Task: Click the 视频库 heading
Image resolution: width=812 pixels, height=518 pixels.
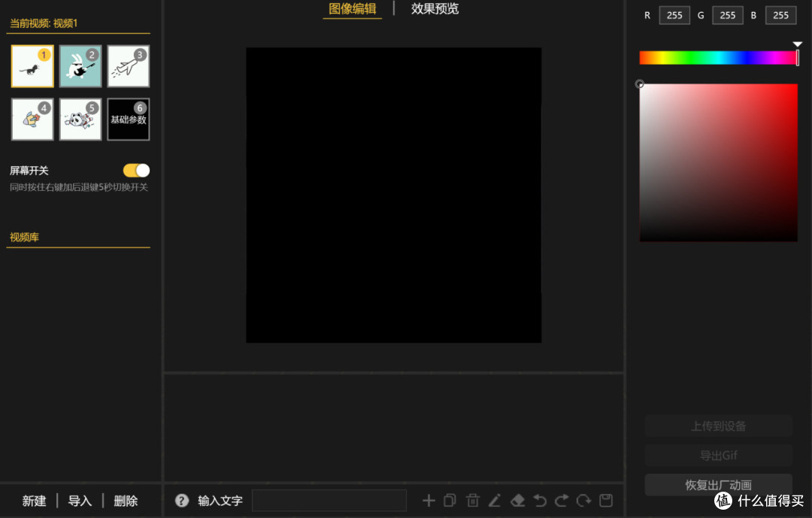Action: pyautogui.click(x=24, y=238)
